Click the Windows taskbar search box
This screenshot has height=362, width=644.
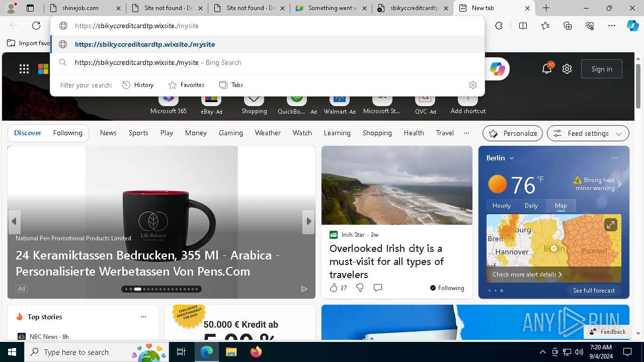coord(98,352)
